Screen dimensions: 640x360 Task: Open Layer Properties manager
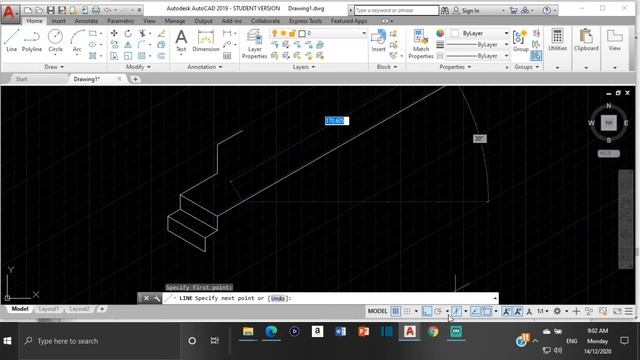coord(254,44)
